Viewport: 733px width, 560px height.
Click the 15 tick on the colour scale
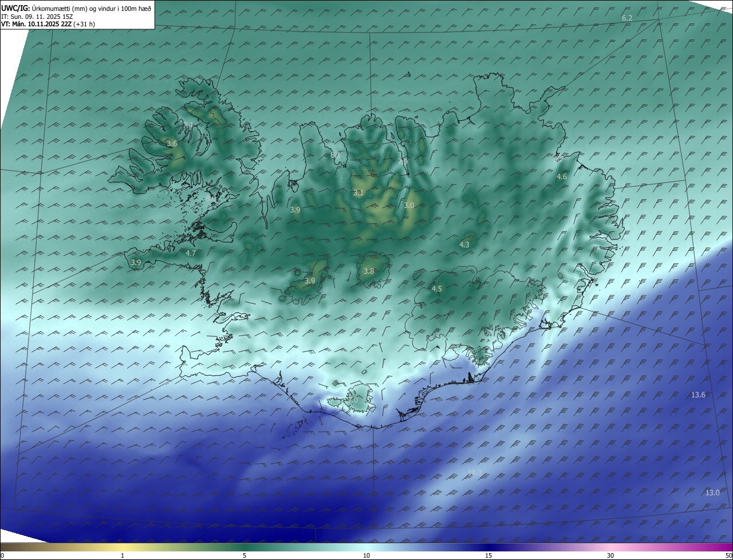pos(488,555)
